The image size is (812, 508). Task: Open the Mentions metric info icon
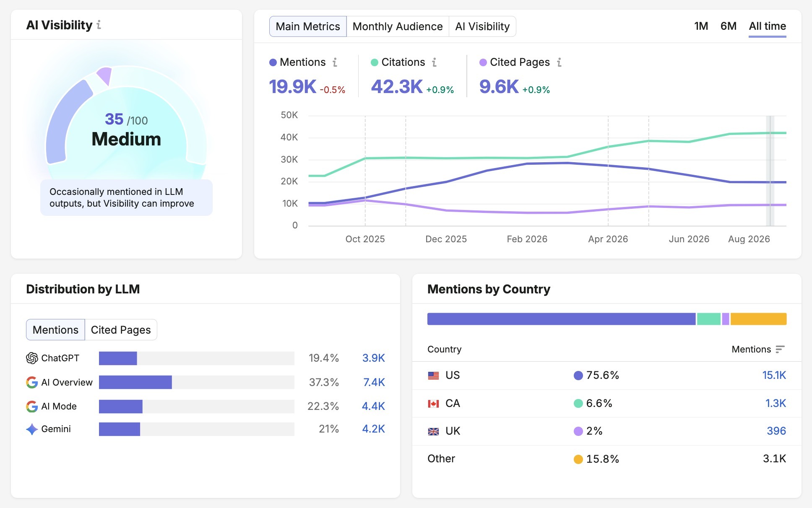335,62
